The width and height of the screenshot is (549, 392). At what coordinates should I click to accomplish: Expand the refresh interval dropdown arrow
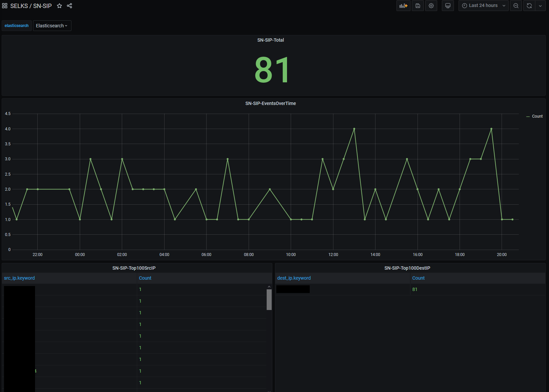pyautogui.click(x=540, y=6)
